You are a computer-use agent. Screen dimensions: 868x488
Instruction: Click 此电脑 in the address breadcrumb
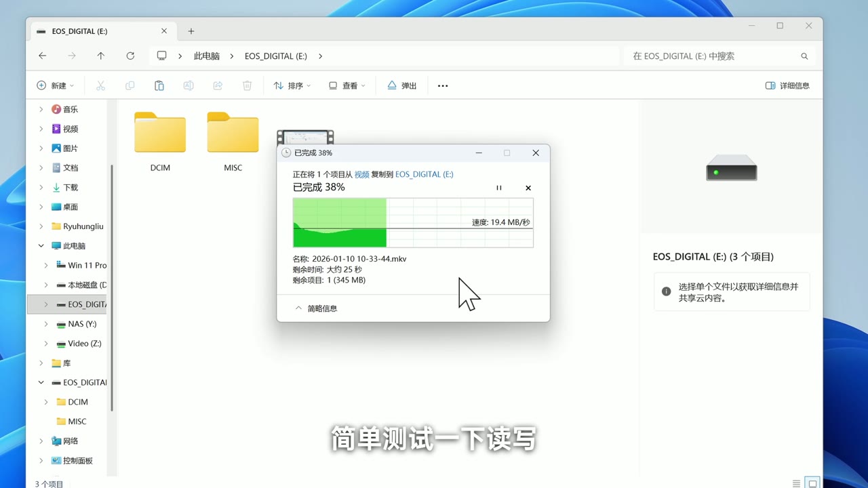pyautogui.click(x=207, y=56)
